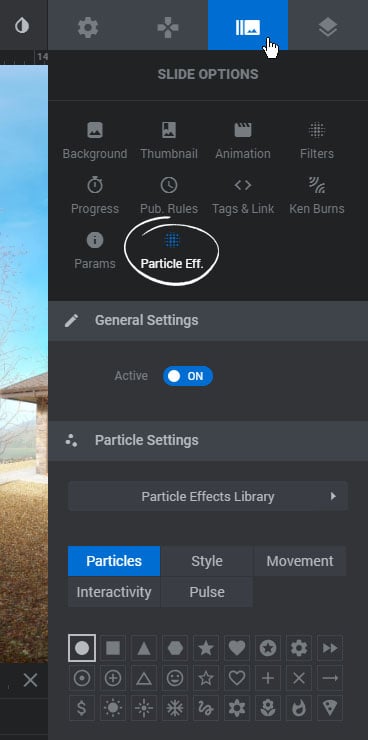Open the Pulse tab

(x=207, y=592)
